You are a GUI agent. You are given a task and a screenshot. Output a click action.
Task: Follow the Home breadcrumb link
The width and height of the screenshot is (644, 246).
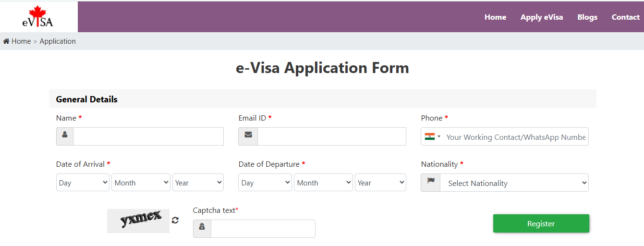[x=21, y=41]
